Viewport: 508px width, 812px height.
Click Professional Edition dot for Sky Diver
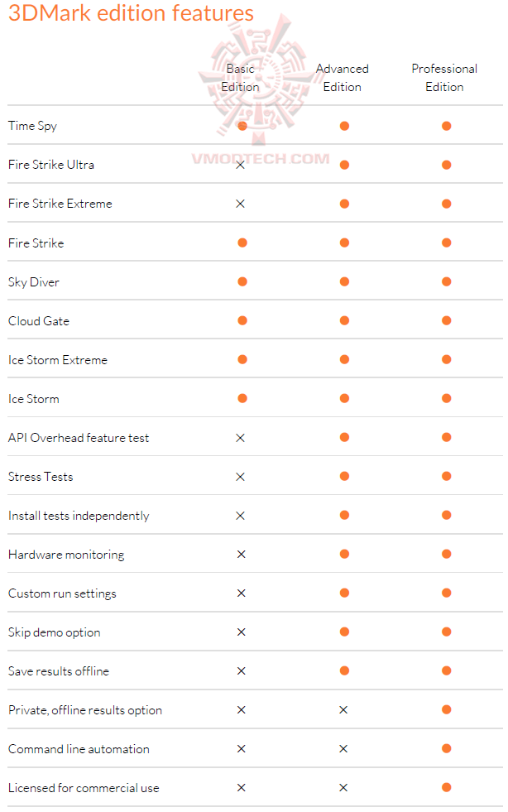[x=446, y=281]
